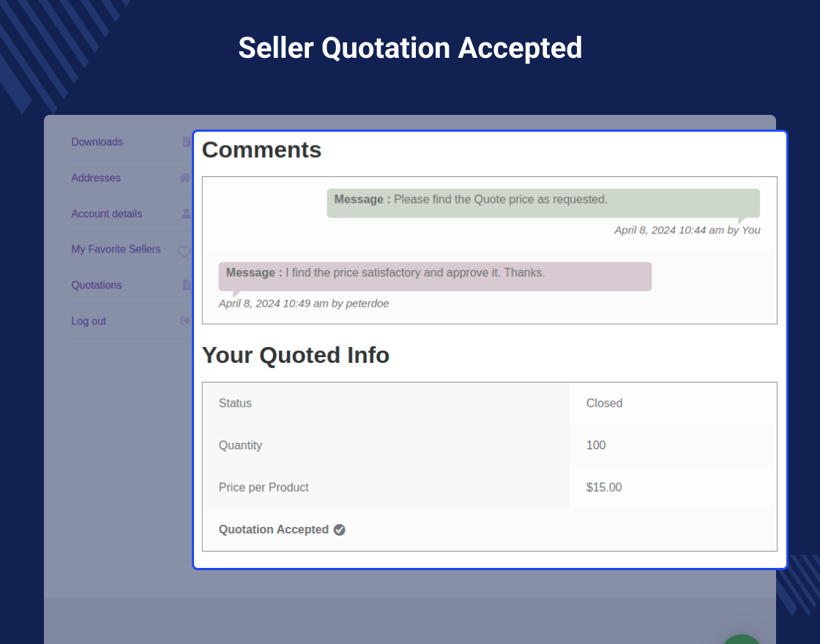
Task: Open the My Favorite Sellers text link
Action: point(116,250)
